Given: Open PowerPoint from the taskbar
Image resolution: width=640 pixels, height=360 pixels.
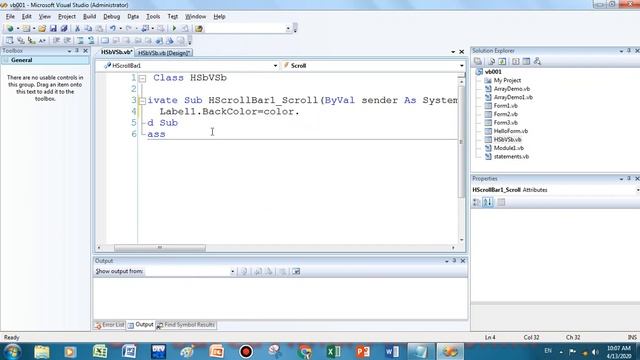Looking at the screenshot, I should pos(362,351).
